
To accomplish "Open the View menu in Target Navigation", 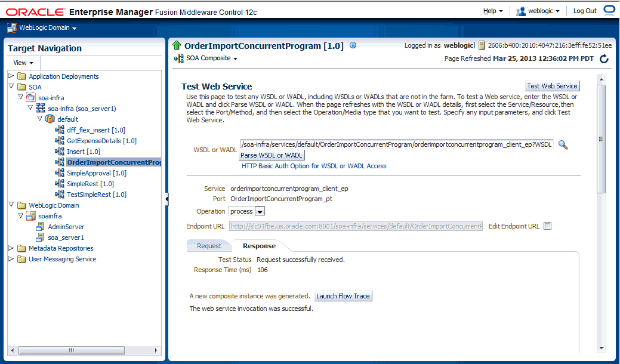I will tap(23, 63).
